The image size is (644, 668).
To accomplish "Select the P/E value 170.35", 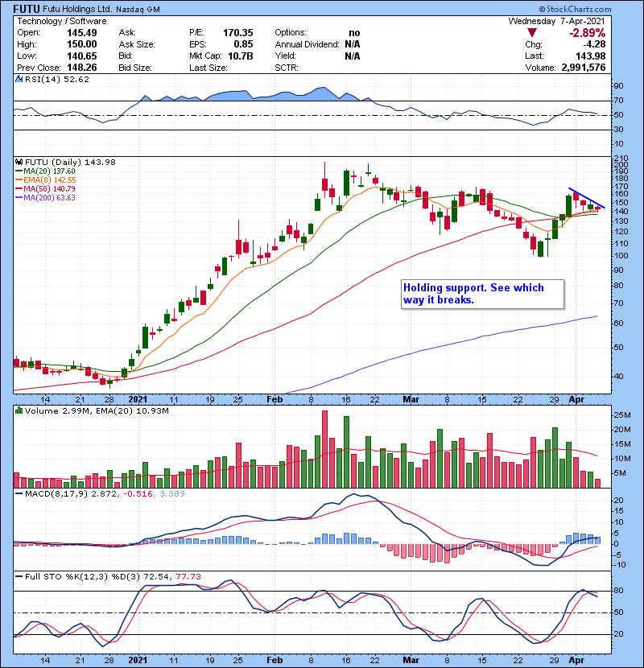I will click(x=237, y=33).
